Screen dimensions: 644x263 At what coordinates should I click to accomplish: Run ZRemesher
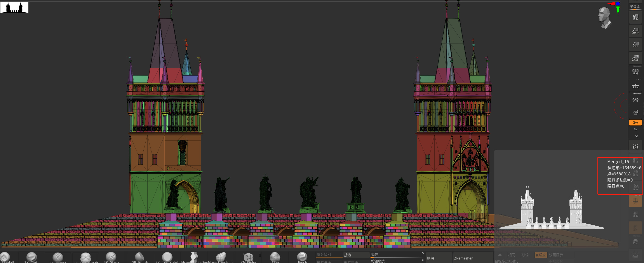(473, 258)
